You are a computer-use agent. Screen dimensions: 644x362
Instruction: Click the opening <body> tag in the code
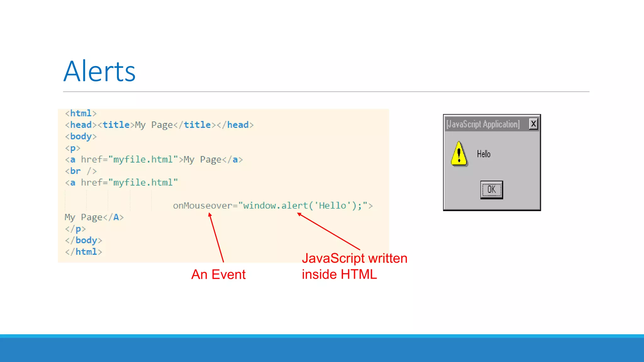click(x=81, y=136)
